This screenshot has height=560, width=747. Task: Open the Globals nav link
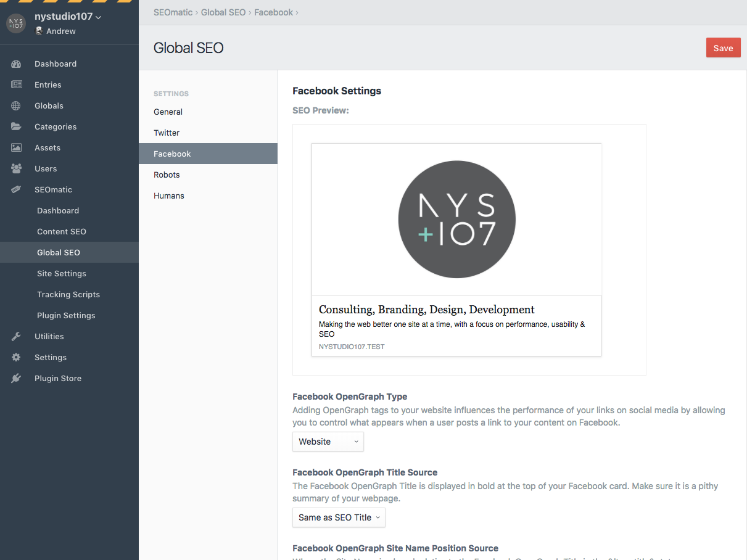click(49, 105)
